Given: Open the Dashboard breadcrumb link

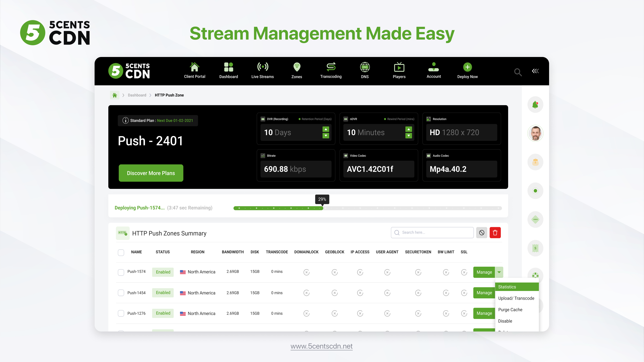Looking at the screenshot, I should (x=137, y=95).
